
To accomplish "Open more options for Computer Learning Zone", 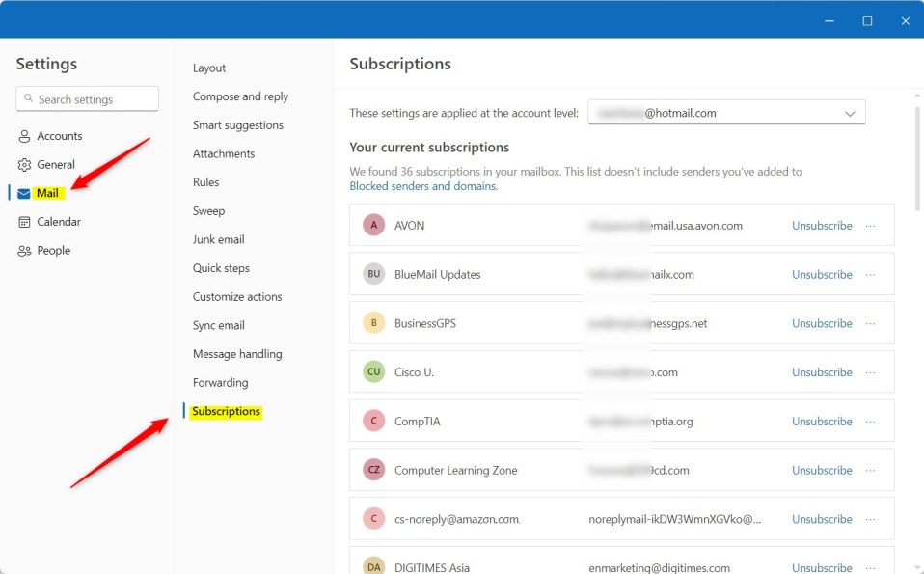I will coord(870,470).
